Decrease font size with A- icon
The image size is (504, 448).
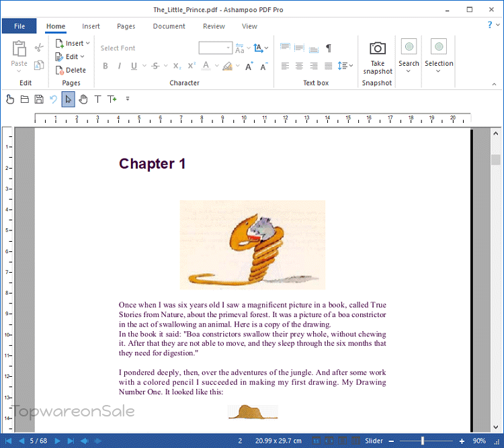[x=264, y=66]
